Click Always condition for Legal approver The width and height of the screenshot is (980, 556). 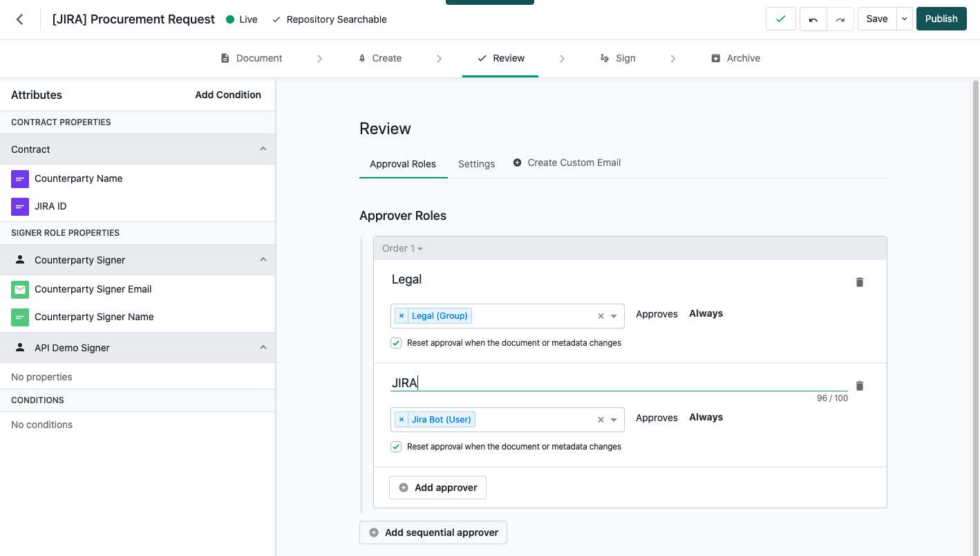point(706,313)
